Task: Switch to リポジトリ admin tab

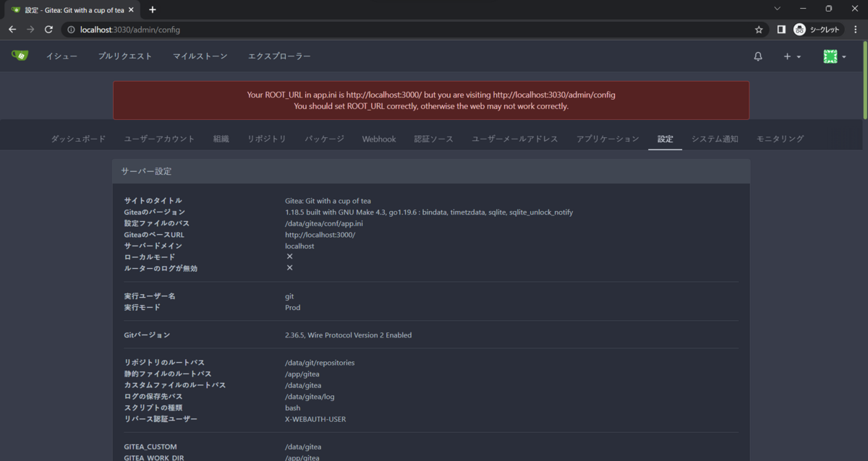Action: [x=267, y=139]
